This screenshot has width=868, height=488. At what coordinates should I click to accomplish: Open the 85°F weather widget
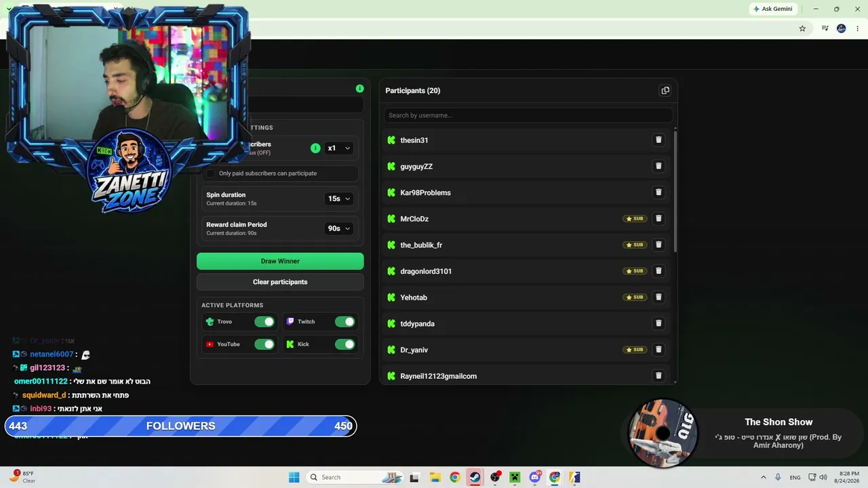tap(22, 477)
